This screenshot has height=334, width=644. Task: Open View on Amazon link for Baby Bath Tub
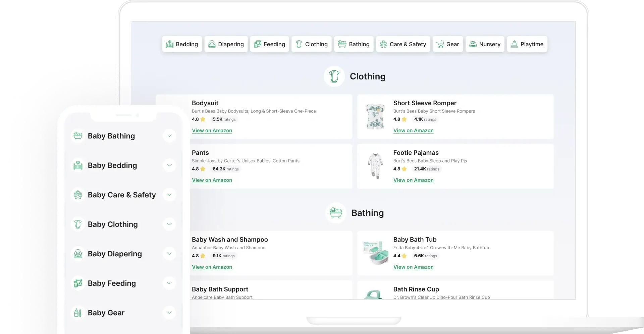click(413, 267)
